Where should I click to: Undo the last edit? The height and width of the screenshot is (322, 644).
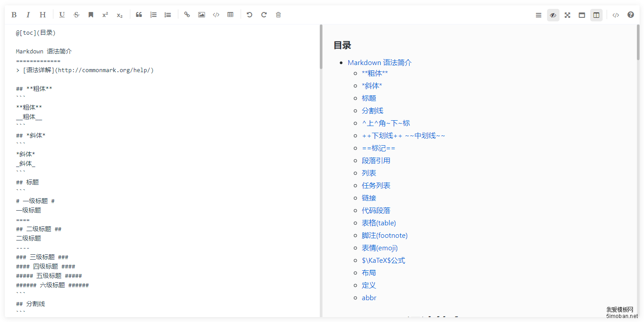click(250, 15)
